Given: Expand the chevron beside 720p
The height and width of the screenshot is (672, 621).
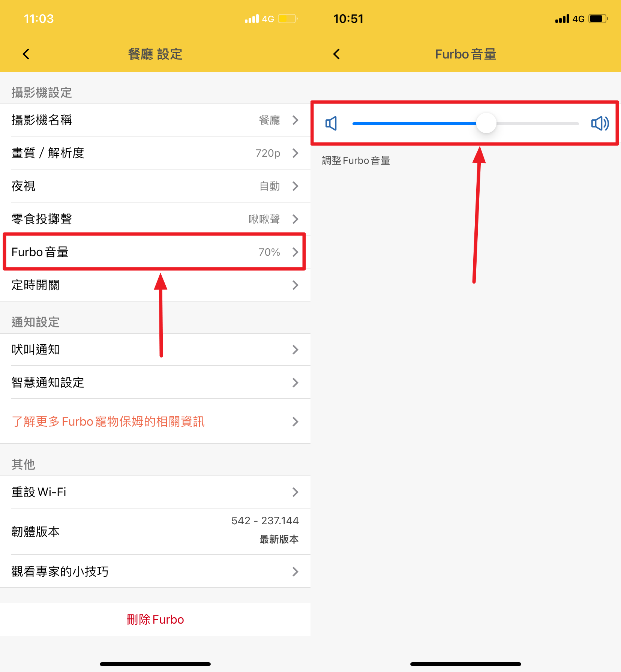Looking at the screenshot, I should tap(295, 153).
